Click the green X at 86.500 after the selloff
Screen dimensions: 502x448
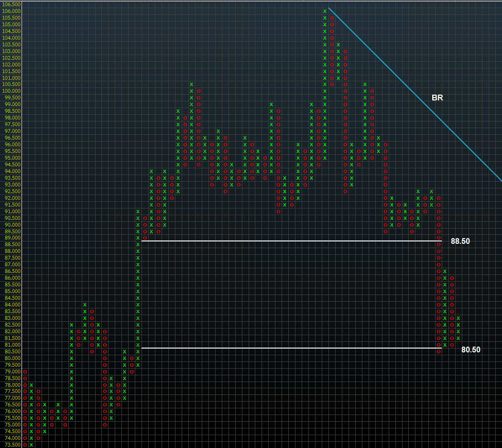click(445, 271)
